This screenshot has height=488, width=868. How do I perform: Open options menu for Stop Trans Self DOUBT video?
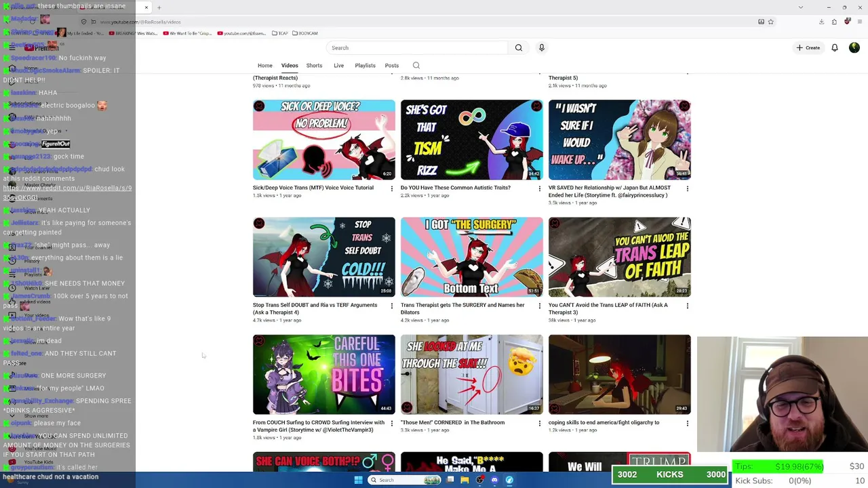[x=391, y=306]
